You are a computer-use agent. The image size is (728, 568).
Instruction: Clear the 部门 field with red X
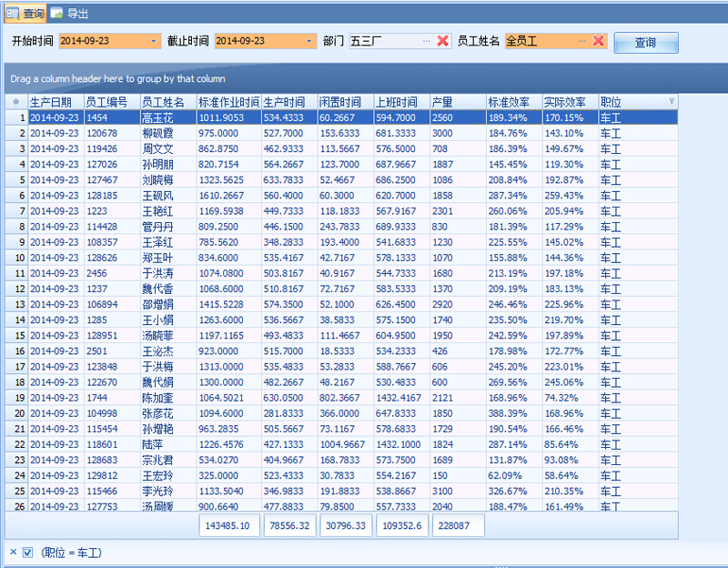pyautogui.click(x=442, y=41)
